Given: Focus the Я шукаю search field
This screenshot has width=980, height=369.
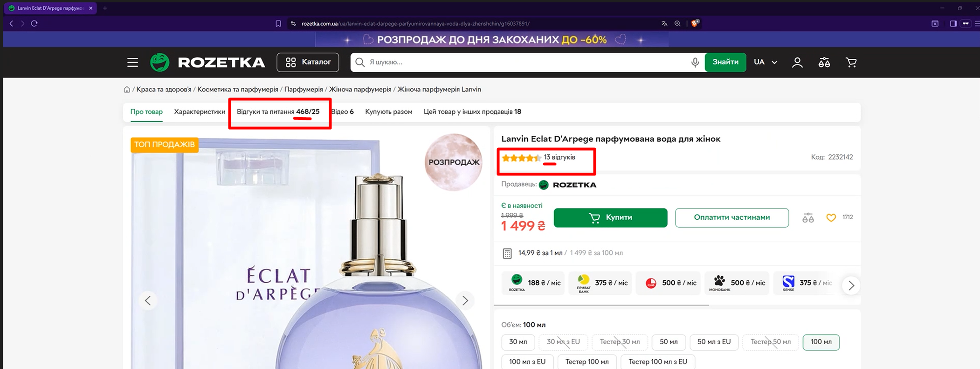Looking at the screenshot, I should coord(522,62).
